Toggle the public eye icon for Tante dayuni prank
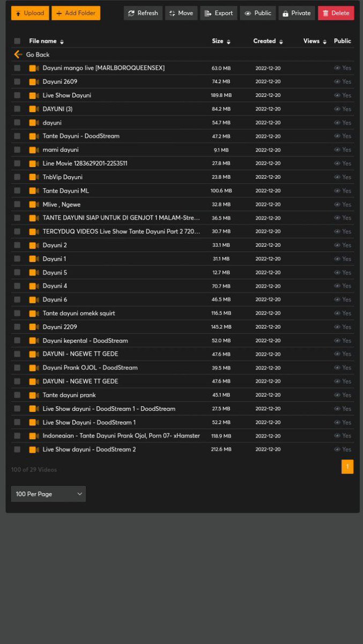 [x=337, y=395]
